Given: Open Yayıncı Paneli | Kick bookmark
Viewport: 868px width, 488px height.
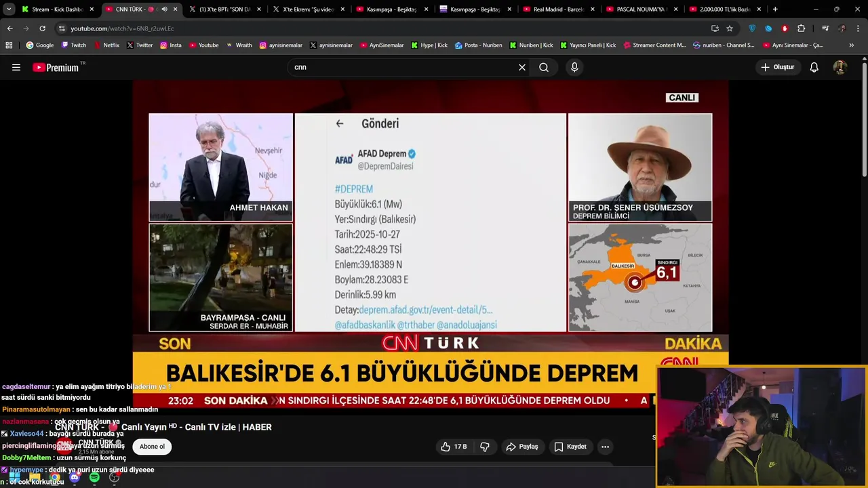Looking at the screenshot, I should tap(588, 45).
